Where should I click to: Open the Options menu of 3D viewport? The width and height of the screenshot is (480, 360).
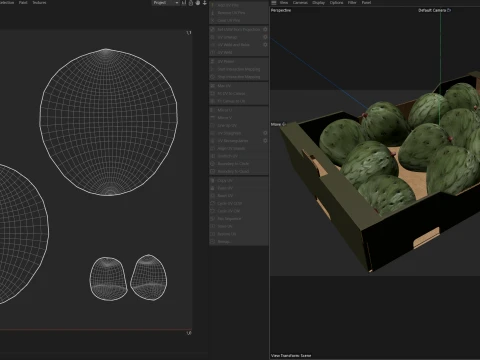[x=336, y=2]
